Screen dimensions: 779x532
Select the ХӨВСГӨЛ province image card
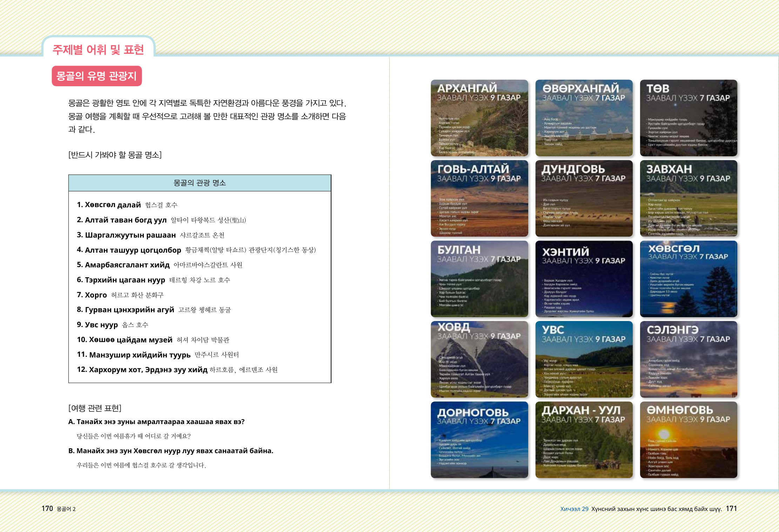[688, 279]
